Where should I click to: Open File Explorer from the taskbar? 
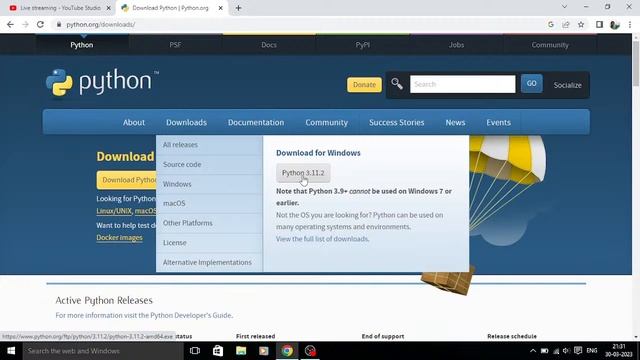coord(241,351)
